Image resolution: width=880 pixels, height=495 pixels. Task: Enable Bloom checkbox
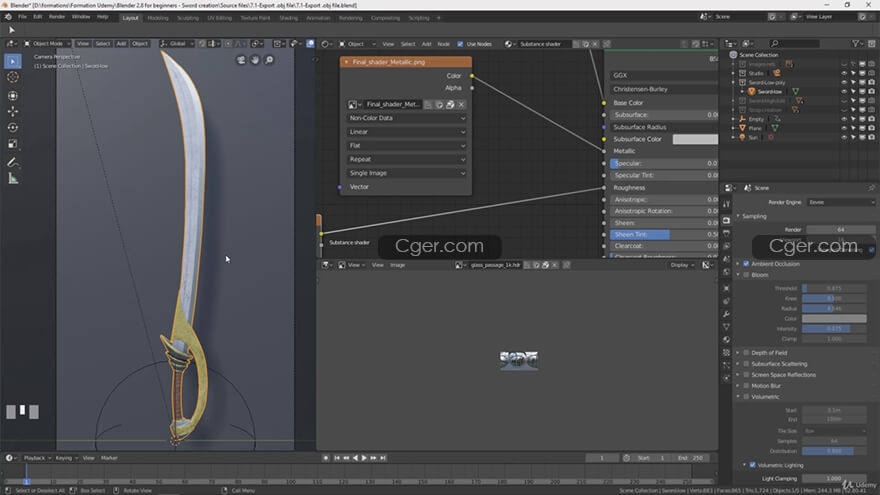[746, 275]
